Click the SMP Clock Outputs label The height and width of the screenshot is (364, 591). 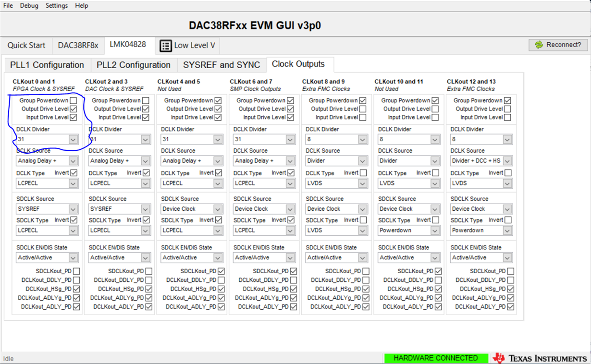click(256, 89)
